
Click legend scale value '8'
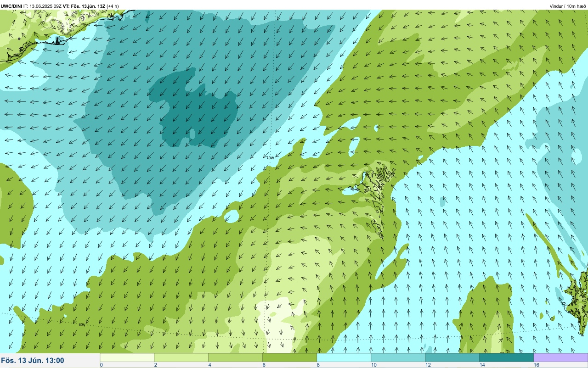tap(318, 365)
